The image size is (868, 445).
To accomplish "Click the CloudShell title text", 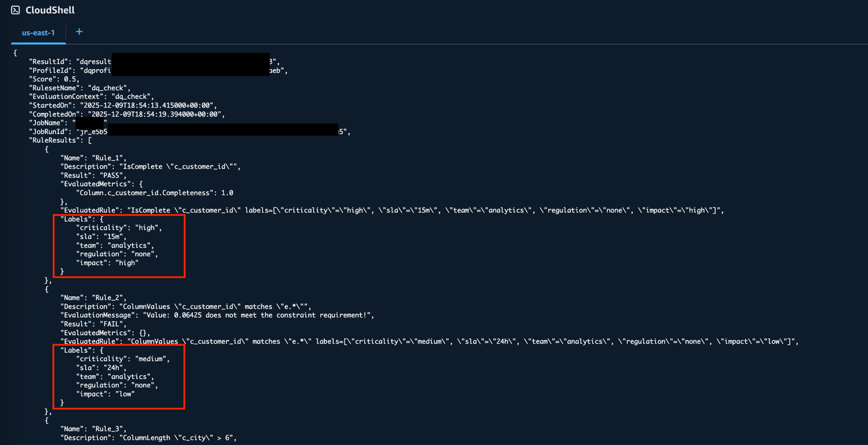I will [x=50, y=10].
